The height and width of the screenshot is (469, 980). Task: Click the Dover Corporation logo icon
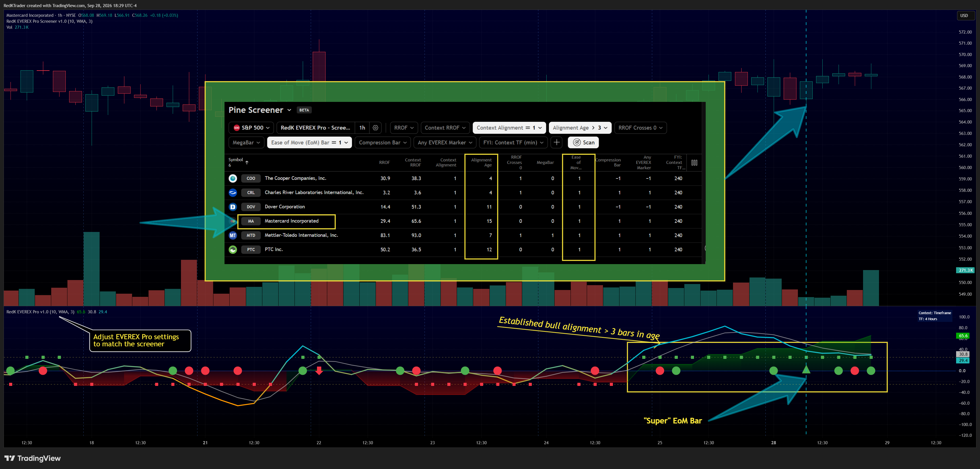coord(233,207)
